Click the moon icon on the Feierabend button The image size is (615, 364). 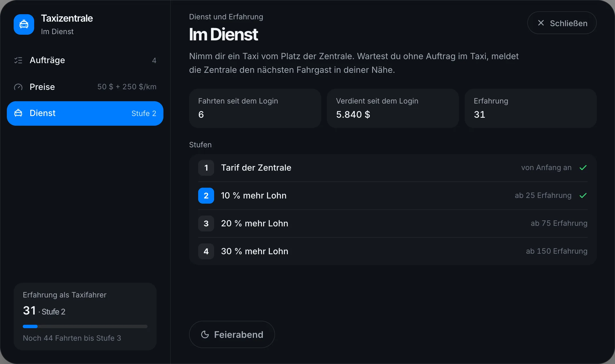click(205, 334)
